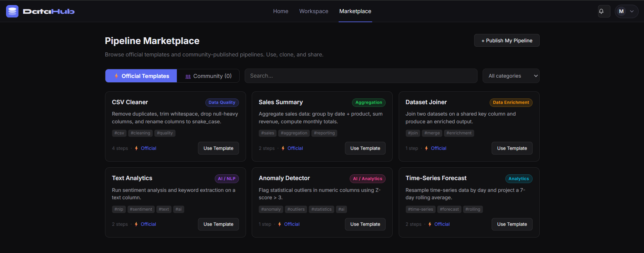Switch to Community (0) tab

tap(208, 76)
